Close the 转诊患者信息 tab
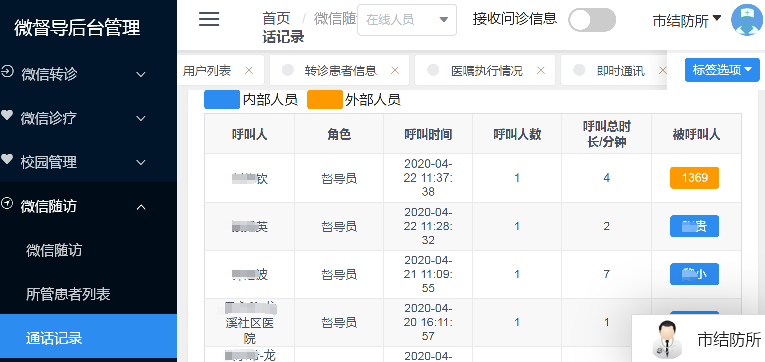 click(x=395, y=70)
